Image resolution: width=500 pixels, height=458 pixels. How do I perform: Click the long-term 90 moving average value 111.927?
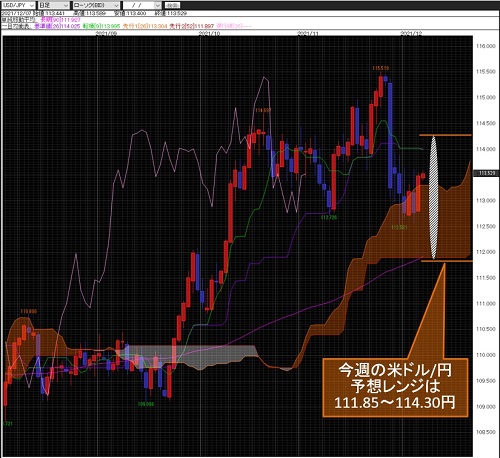pos(60,20)
